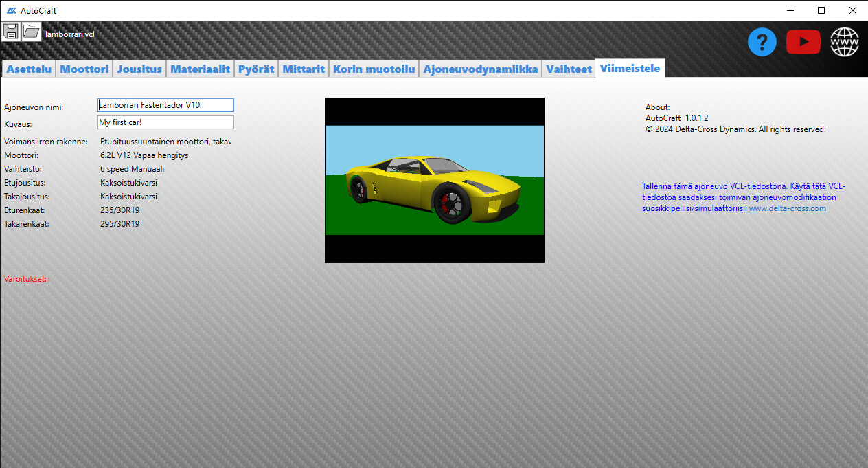The height and width of the screenshot is (468, 868).
Task: Click the Viimeistele tab
Action: pos(630,68)
